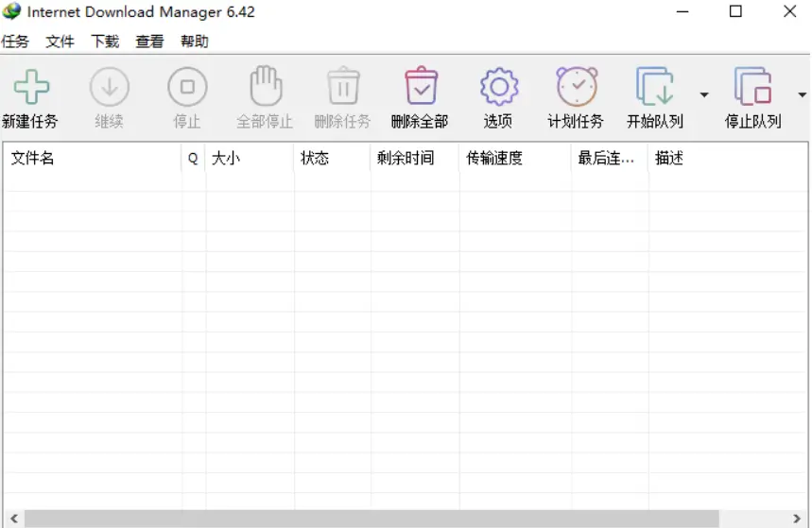The width and height of the screenshot is (812, 528).
Task: Open the 查看 menu
Action: (x=149, y=42)
